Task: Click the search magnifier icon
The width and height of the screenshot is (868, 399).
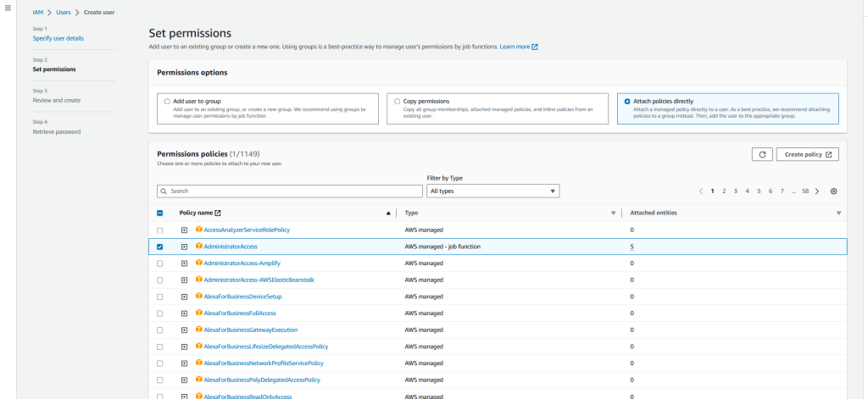Action: tap(164, 191)
